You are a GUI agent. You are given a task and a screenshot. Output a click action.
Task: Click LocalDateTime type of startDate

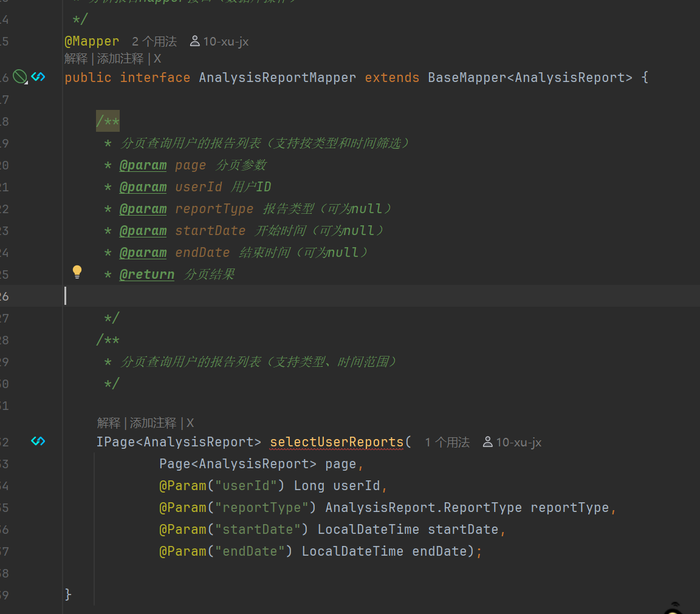(x=368, y=529)
